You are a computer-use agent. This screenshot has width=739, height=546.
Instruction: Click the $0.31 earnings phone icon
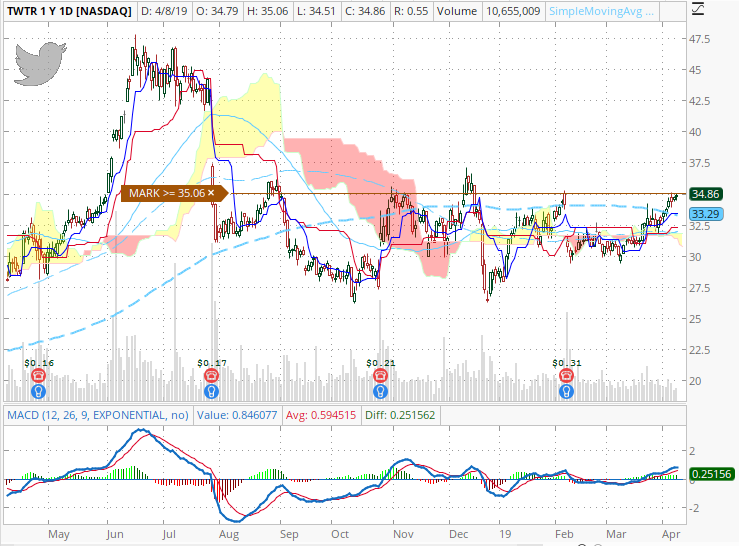point(567,376)
